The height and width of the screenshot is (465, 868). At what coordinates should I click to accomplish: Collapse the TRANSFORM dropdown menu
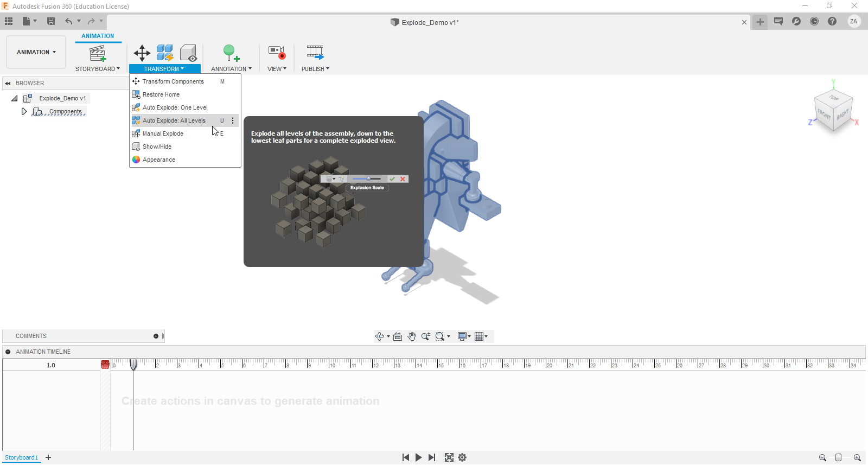164,69
